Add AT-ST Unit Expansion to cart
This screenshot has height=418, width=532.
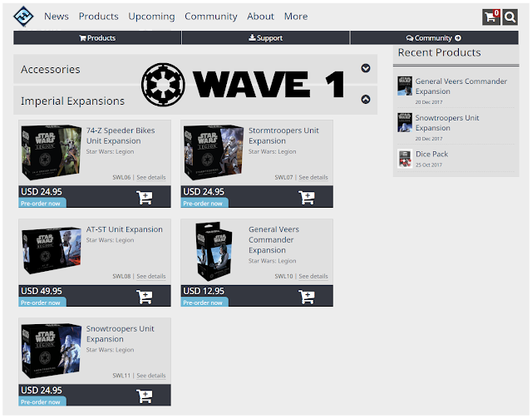click(144, 297)
